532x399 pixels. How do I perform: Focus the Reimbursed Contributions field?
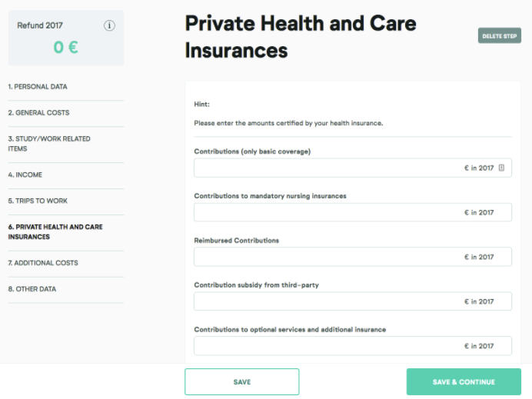coord(353,257)
